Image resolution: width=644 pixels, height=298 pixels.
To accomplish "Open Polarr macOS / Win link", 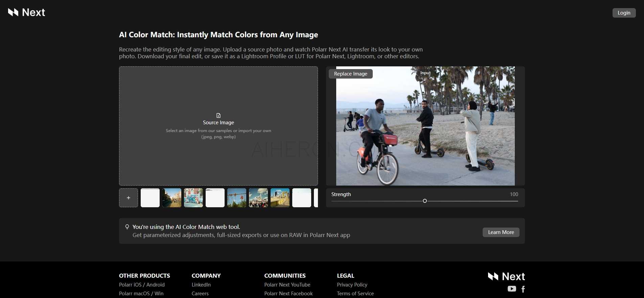I will click(141, 294).
